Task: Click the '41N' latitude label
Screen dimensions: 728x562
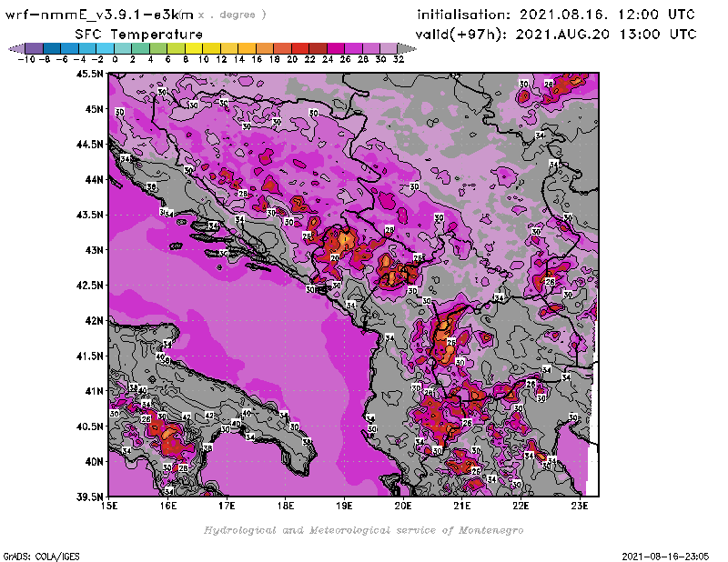Action: pos(94,391)
